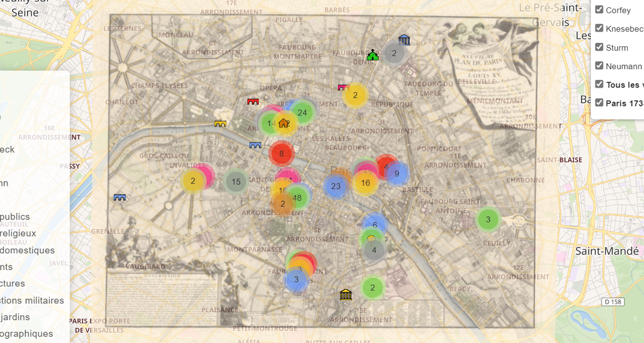Expand the blue cluster showing 9
This screenshot has width=644, height=343.
(x=397, y=174)
